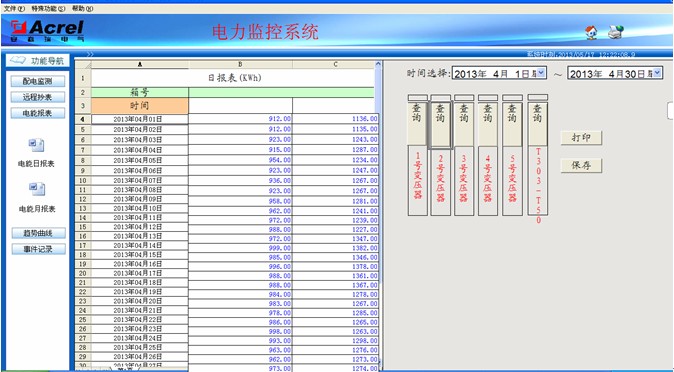Open the start date dropdown arrow
This screenshot has height=372, width=674.
[x=541, y=73]
